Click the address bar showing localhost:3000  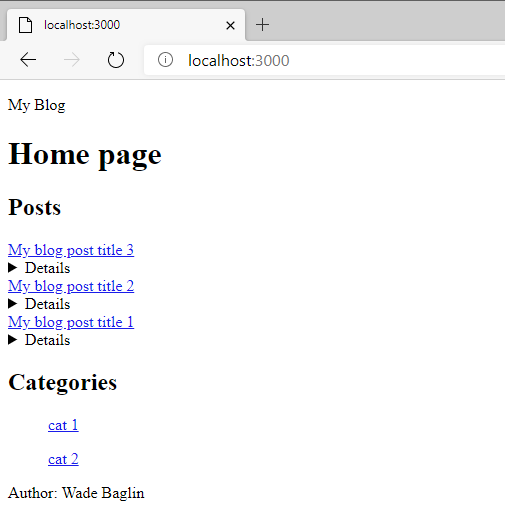tap(324, 60)
